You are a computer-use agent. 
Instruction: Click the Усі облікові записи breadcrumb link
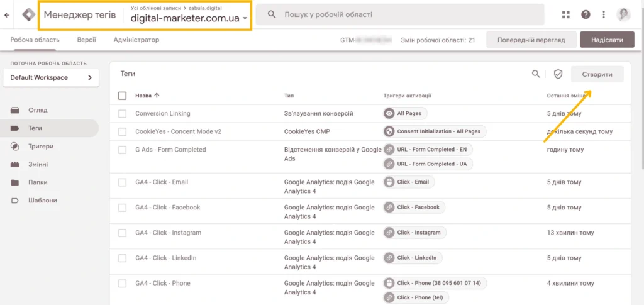click(157, 8)
